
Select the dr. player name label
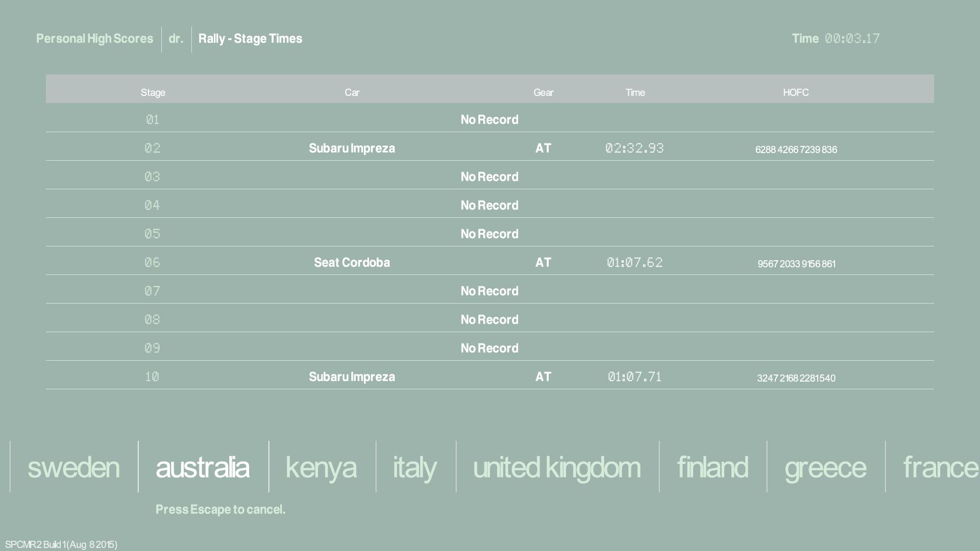click(x=176, y=39)
